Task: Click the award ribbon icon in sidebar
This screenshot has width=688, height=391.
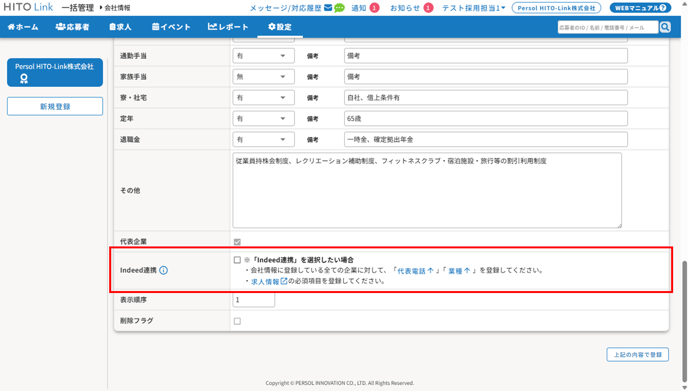Action: (x=24, y=79)
